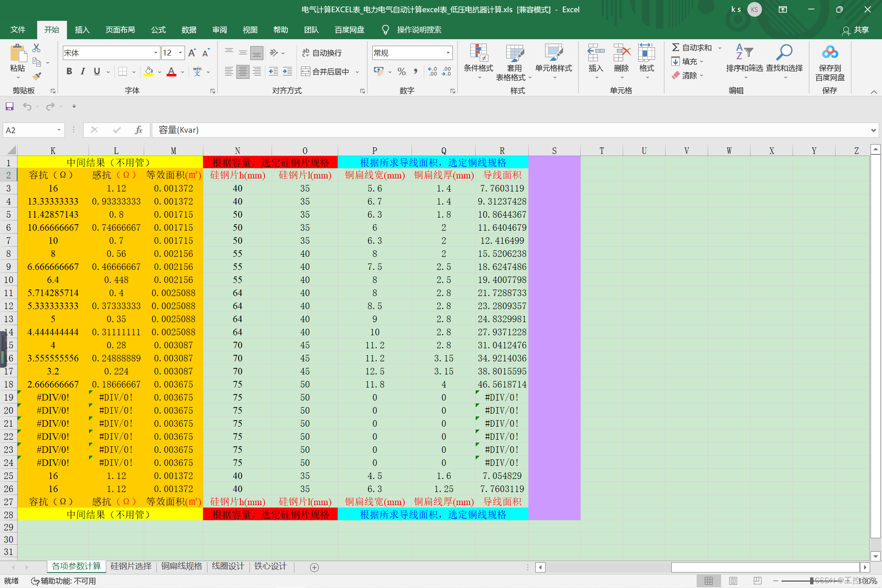Switch to the 硅钢片选择 sheet tab
Viewport: 882px width, 588px height.
(x=131, y=566)
